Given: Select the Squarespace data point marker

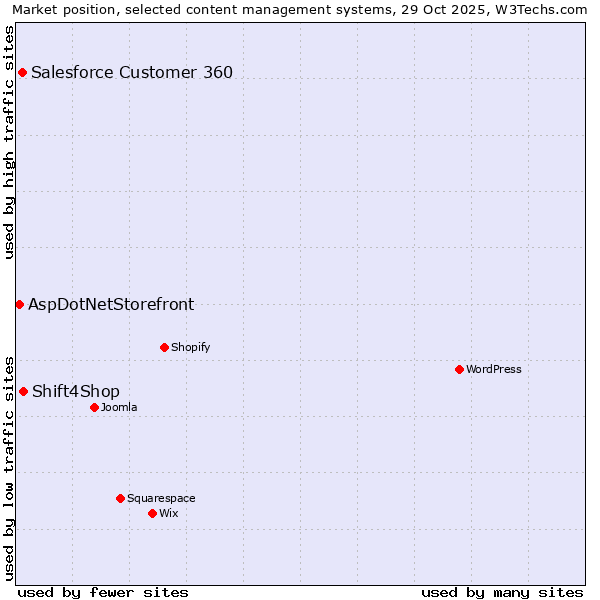Looking at the screenshot, I should tap(120, 498).
